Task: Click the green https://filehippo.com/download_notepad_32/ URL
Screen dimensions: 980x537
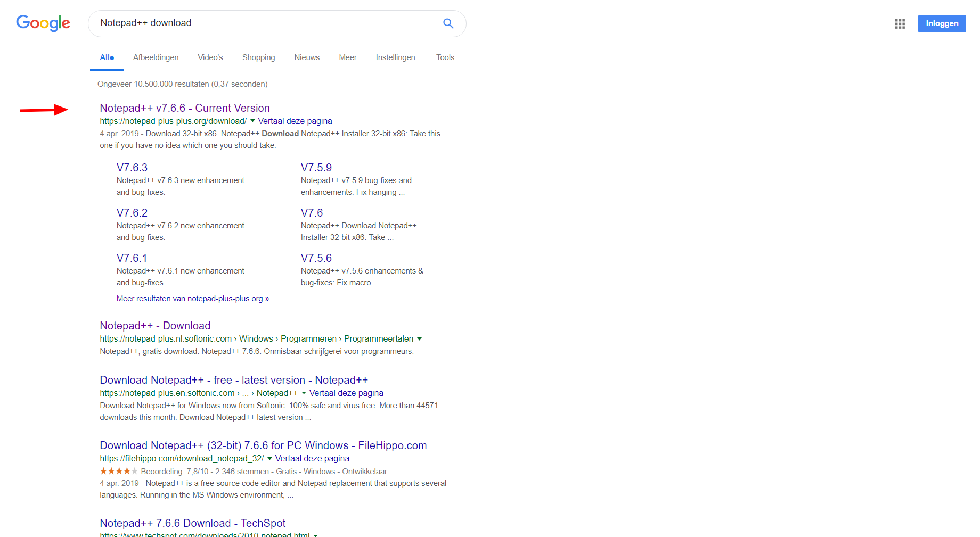Action: point(182,459)
